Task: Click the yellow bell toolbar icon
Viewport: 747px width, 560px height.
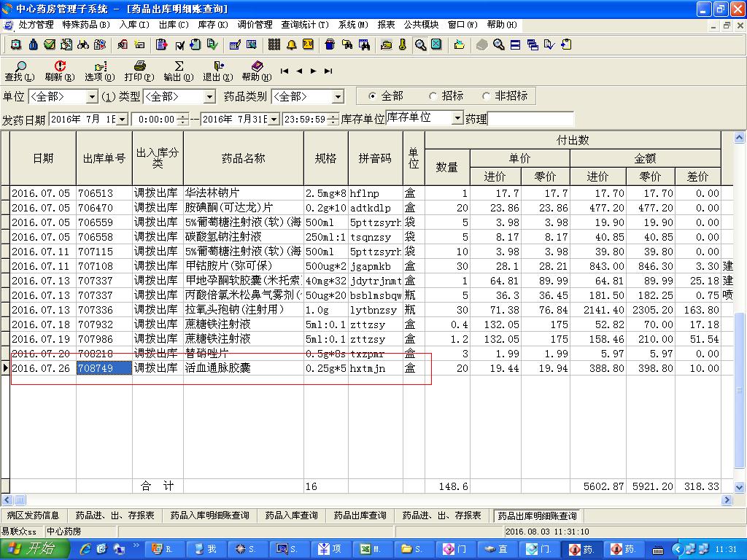Action: click(291, 44)
